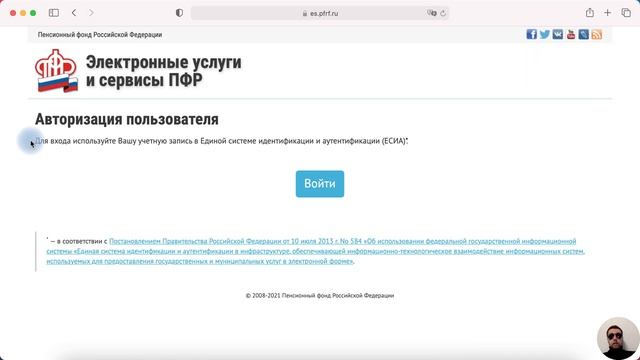Click the ЕСИА login instruction sentence
The height and width of the screenshot is (360, 640).
point(221,141)
